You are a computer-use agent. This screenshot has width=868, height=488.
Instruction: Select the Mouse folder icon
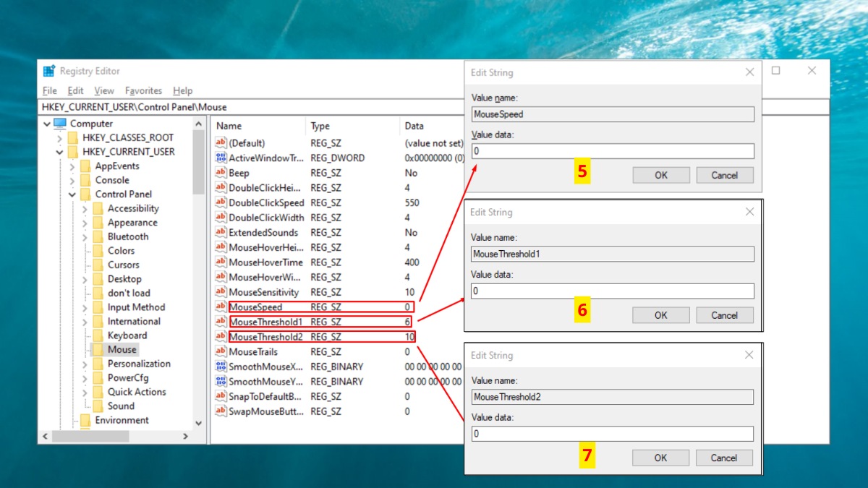tap(98, 349)
